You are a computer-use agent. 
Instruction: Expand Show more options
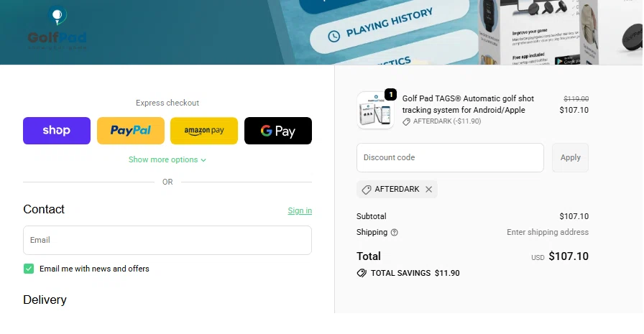pos(167,159)
